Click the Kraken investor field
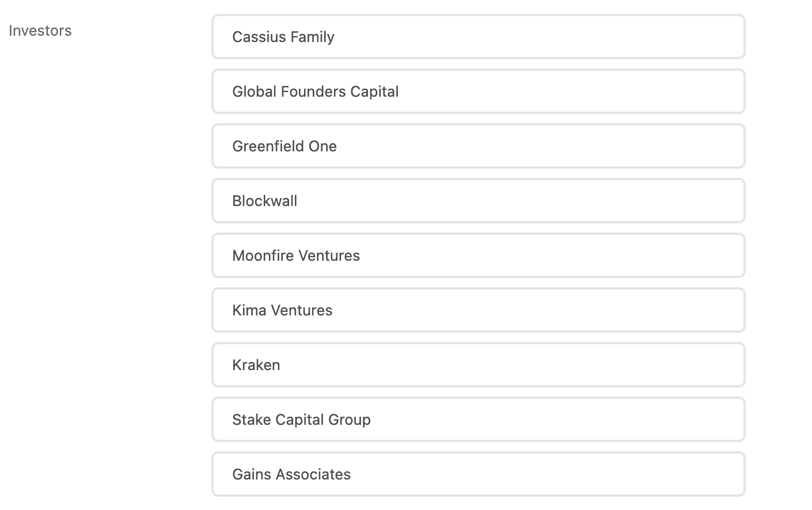Viewport: 812px width, 510px height. 478,365
